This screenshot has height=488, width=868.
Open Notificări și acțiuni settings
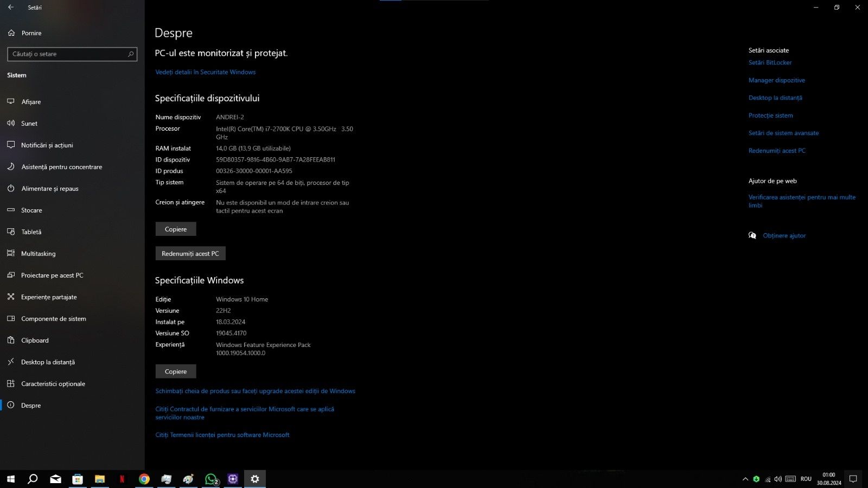point(72,145)
